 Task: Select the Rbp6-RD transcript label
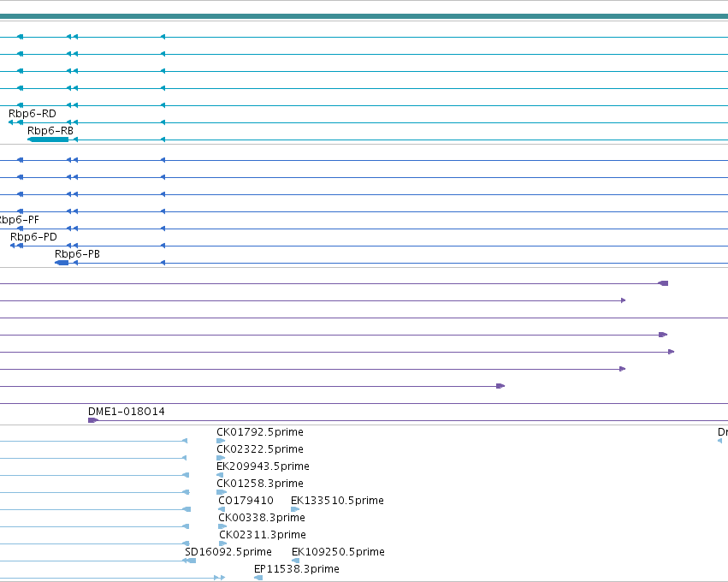(32, 114)
